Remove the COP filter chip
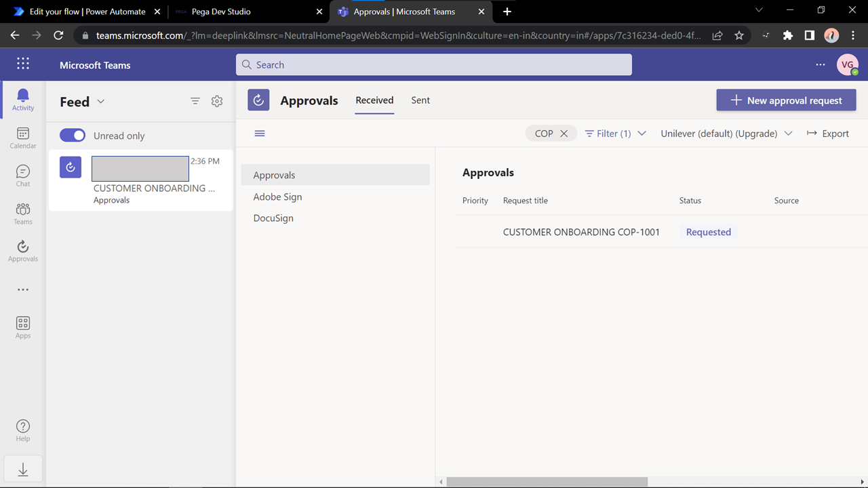This screenshot has height=488, width=868. tap(564, 134)
